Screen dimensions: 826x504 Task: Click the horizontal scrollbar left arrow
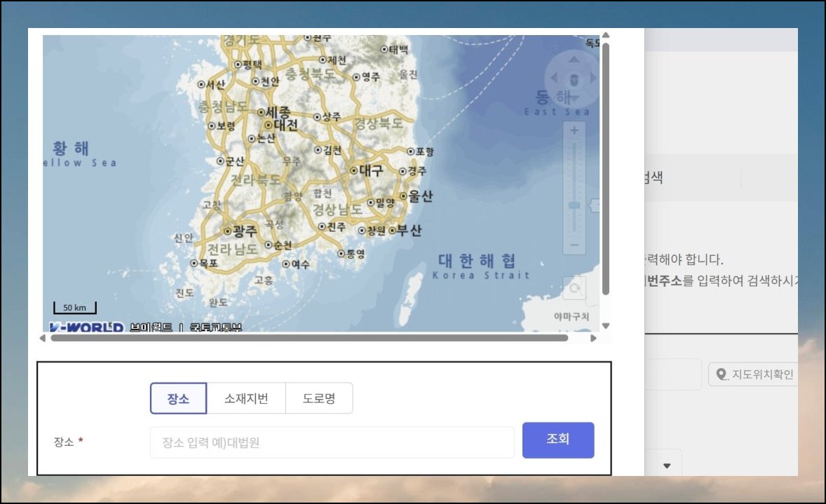tap(43, 338)
